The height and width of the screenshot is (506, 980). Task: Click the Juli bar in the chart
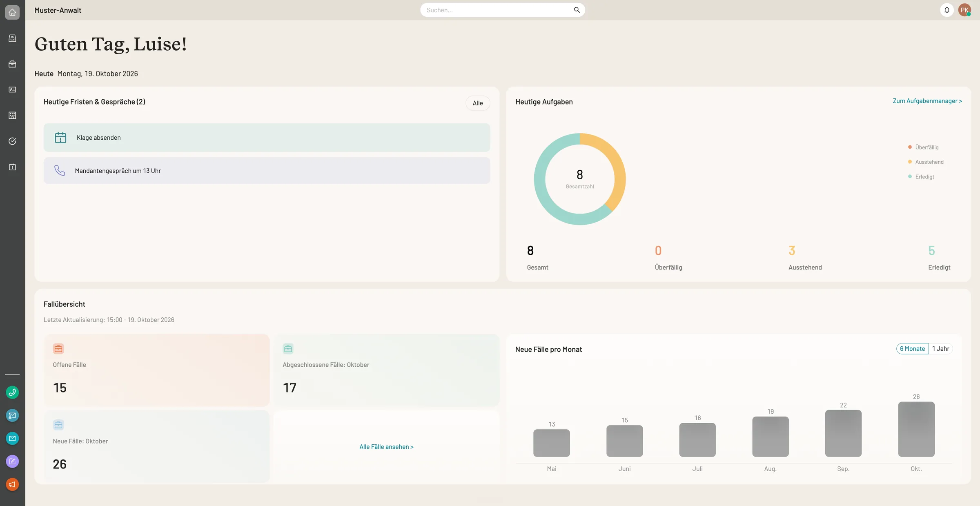point(697,440)
